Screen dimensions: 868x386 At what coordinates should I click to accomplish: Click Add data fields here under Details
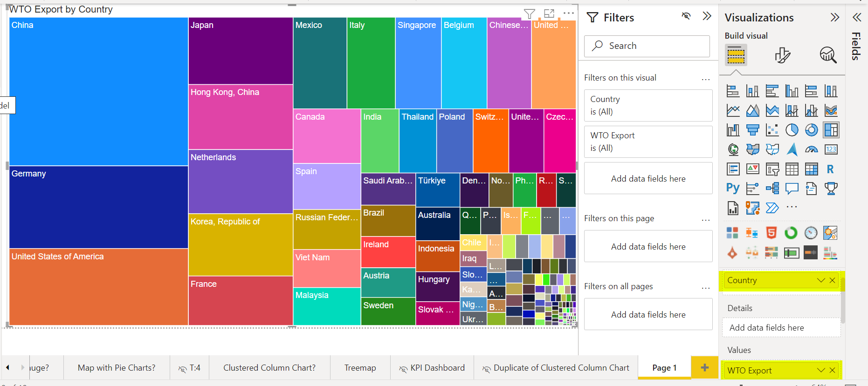pyautogui.click(x=781, y=327)
